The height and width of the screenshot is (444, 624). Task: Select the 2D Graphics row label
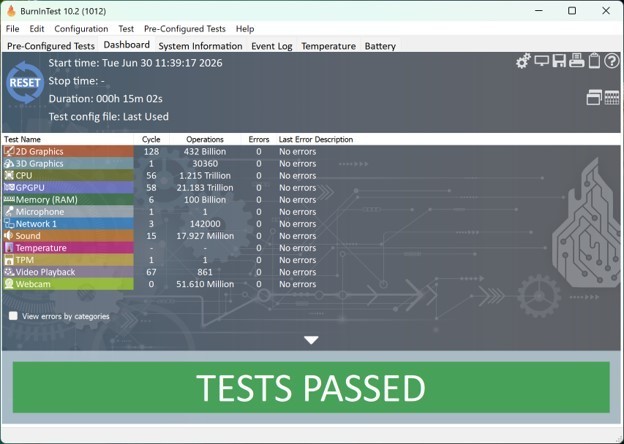click(39, 151)
